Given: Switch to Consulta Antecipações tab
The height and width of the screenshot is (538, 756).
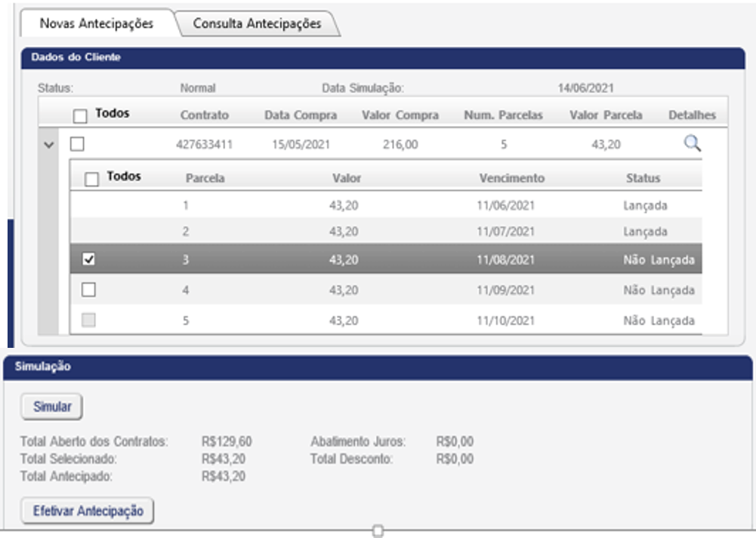Looking at the screenshot, I should coord(257,23).
